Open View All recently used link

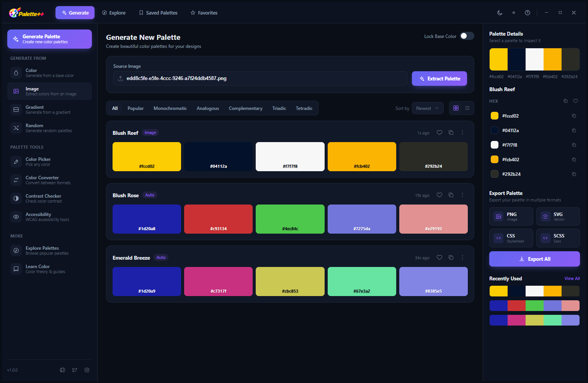point(572,278)
